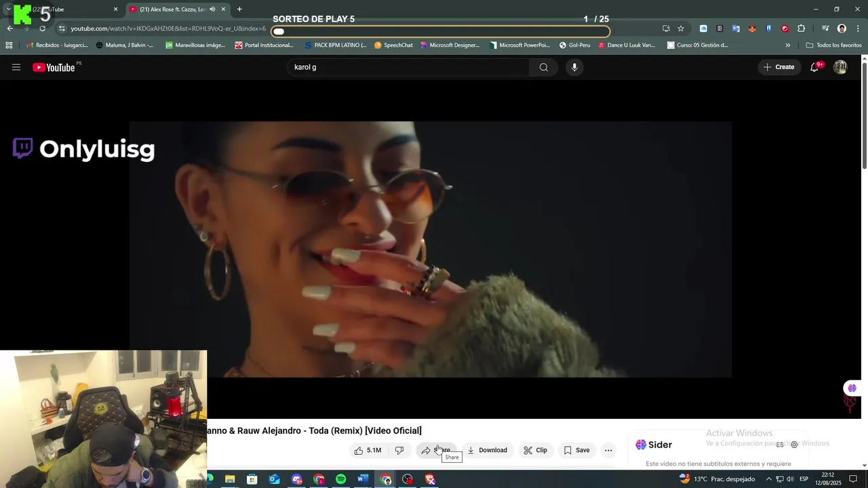Screen dimensions: 868x488
Task: Open Sider panel logo
Action: [654, 445]
